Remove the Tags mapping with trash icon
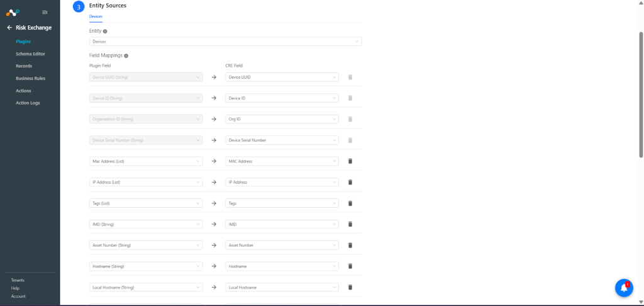Screen dimensions: 644x306 coord(350,203)
